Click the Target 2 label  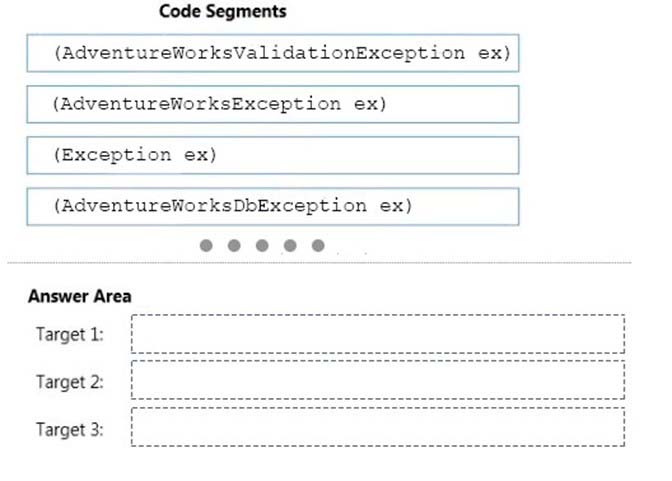click(70, 382)
